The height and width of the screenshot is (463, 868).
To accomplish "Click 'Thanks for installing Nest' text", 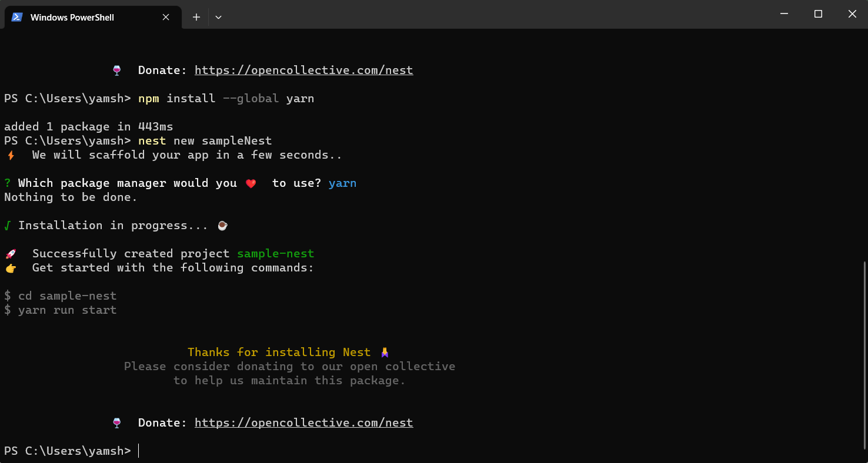I will [x=279, y=352].
